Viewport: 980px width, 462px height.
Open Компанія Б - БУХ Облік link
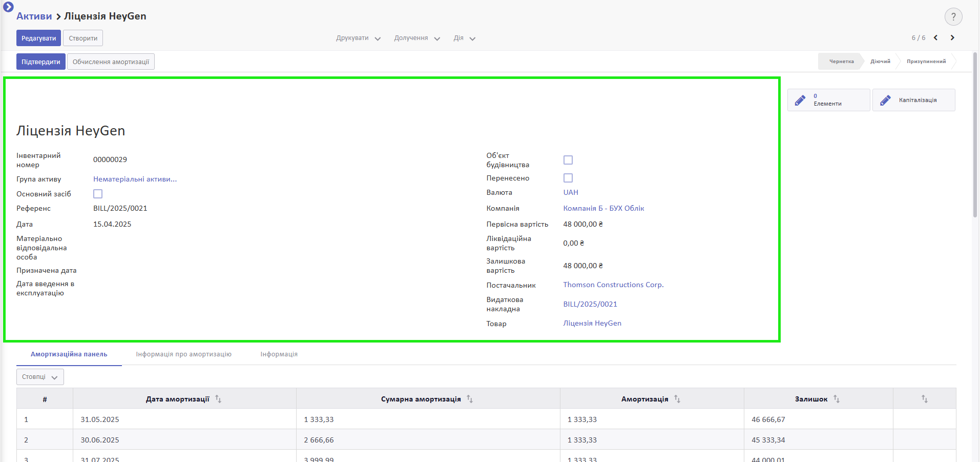pyautogui.click(x=603, y=208)
